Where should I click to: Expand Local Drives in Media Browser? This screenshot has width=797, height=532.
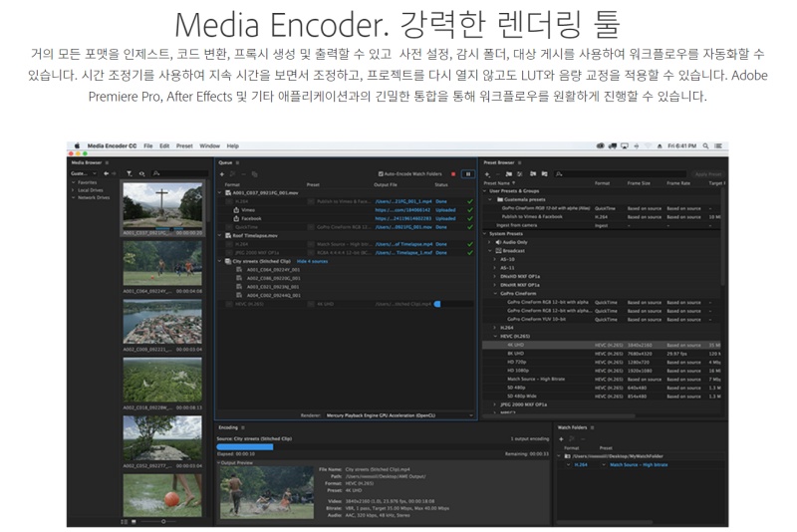[73, 190]
